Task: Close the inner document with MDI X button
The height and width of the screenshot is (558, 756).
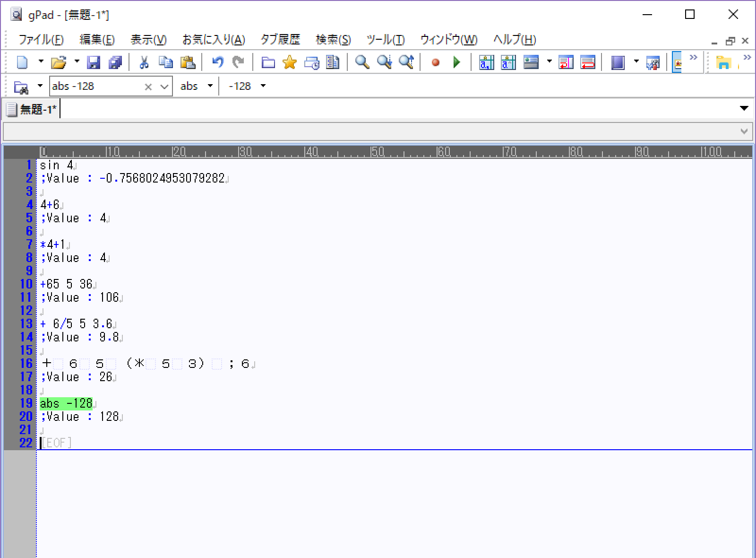Action: [745, 41]
